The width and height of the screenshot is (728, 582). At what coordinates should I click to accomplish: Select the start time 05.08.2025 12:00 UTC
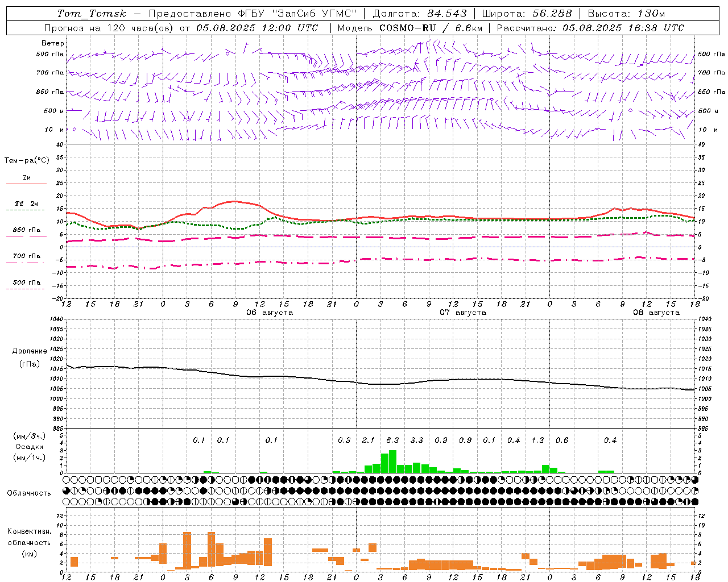[x=257, y=28]
